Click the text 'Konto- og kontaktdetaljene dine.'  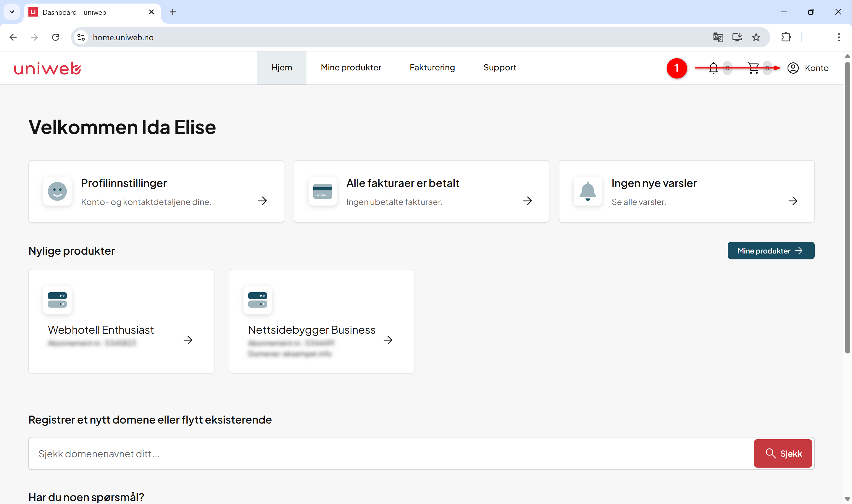(x=146, y=202)
